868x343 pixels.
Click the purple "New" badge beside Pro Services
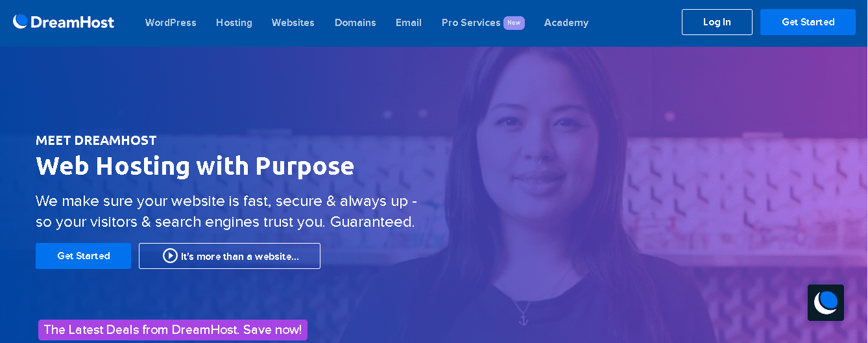click(x=514, y=23)
